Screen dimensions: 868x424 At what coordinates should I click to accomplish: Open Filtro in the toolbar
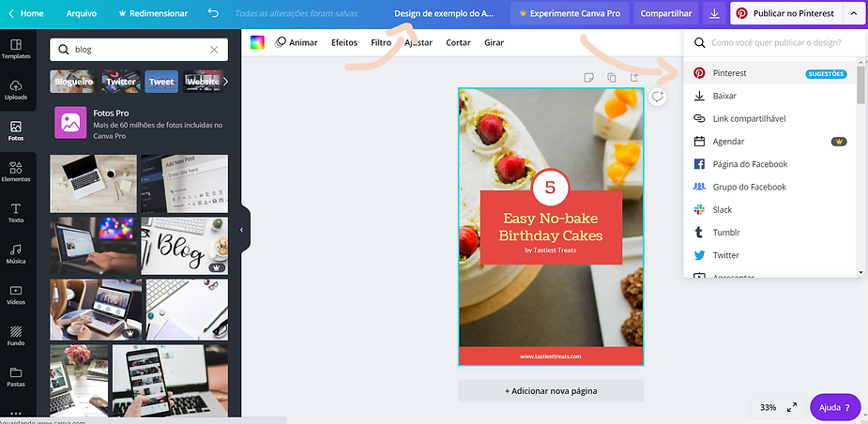[381, 42]
